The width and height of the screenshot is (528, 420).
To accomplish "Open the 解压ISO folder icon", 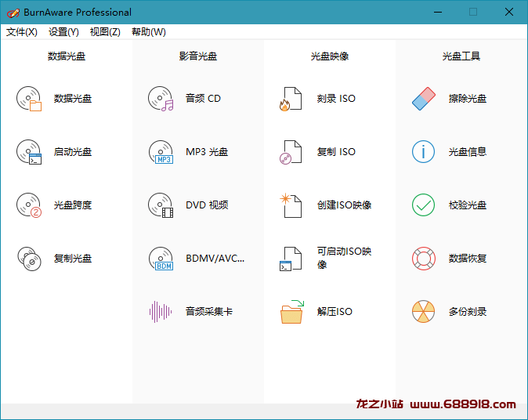I will pos(292,312).
